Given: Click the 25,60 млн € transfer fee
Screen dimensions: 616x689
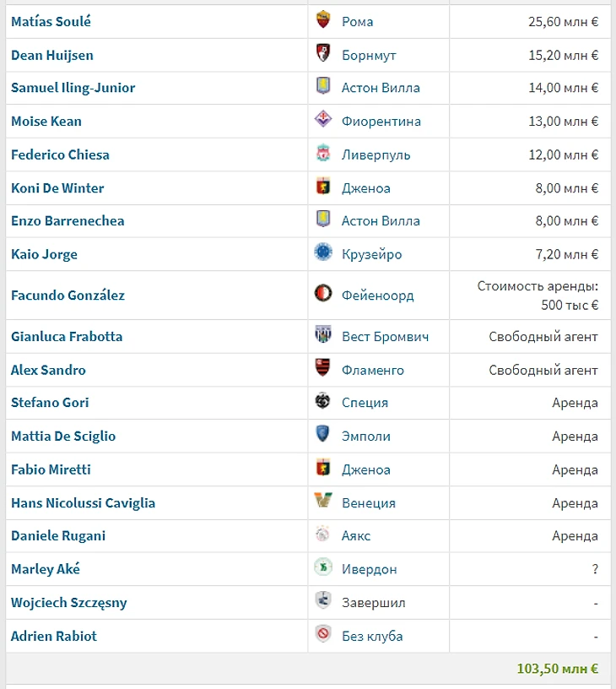Looking at the screenshot, I should (x=564, y=22).
